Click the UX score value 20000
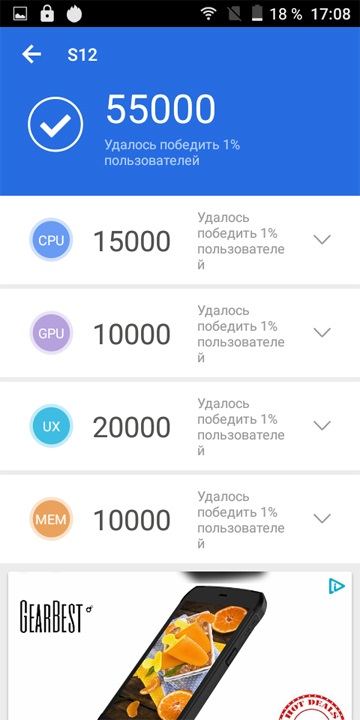This screenshot has height=720, width=360. (132, 428)
